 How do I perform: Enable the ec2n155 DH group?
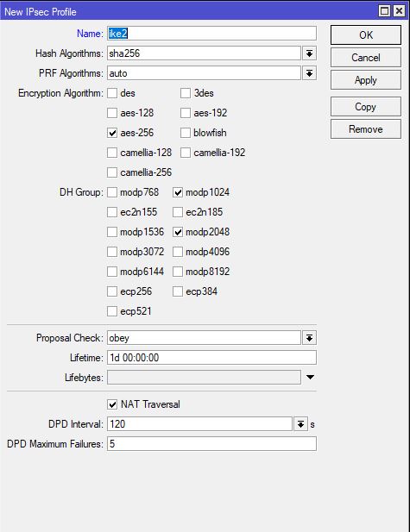point(112,212)
